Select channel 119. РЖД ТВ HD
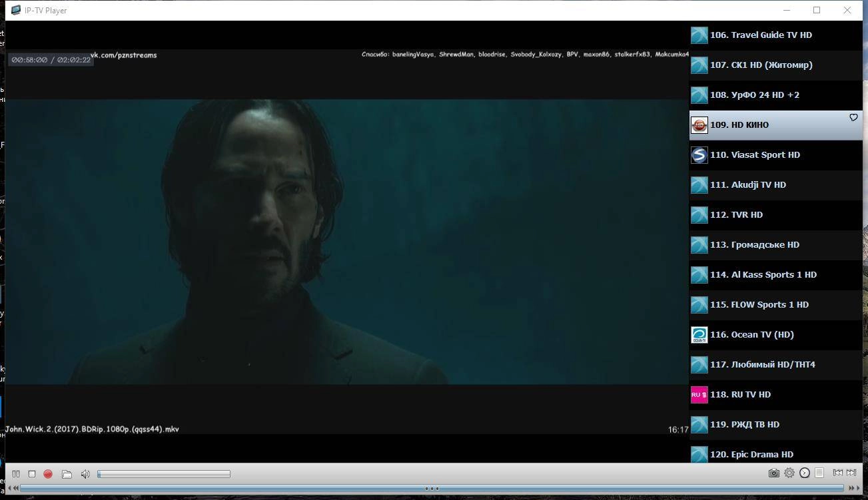 [775, 425]
